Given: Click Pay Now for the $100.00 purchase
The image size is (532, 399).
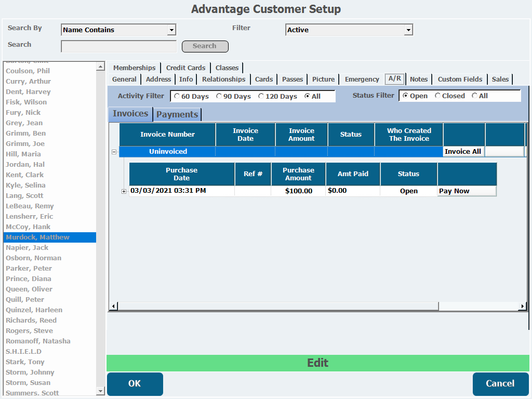Looking at the screenshot, I should (x=467, y=191).
